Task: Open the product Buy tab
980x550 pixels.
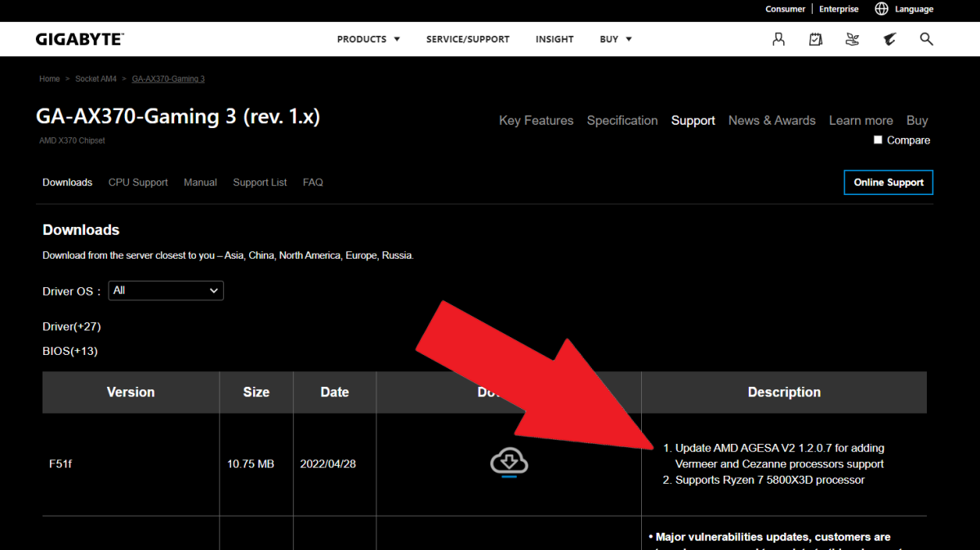Action: tap(917, 121)
